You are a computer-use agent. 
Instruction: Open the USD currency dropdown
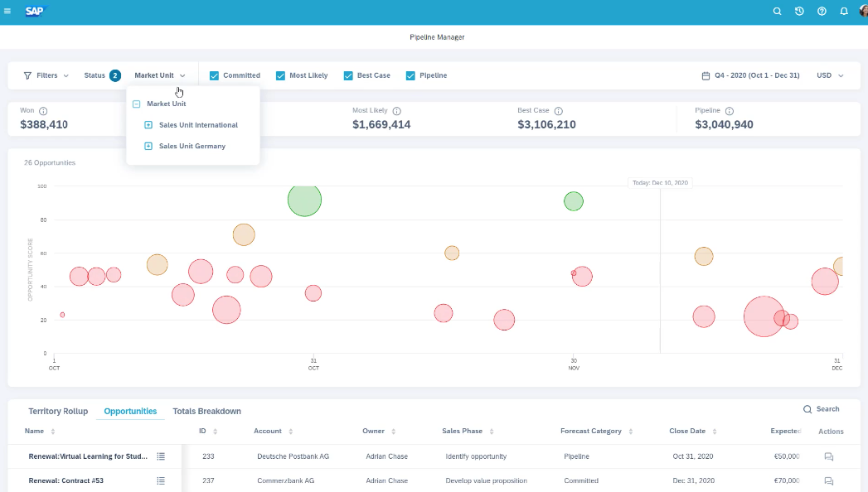(x=829, y=75)
